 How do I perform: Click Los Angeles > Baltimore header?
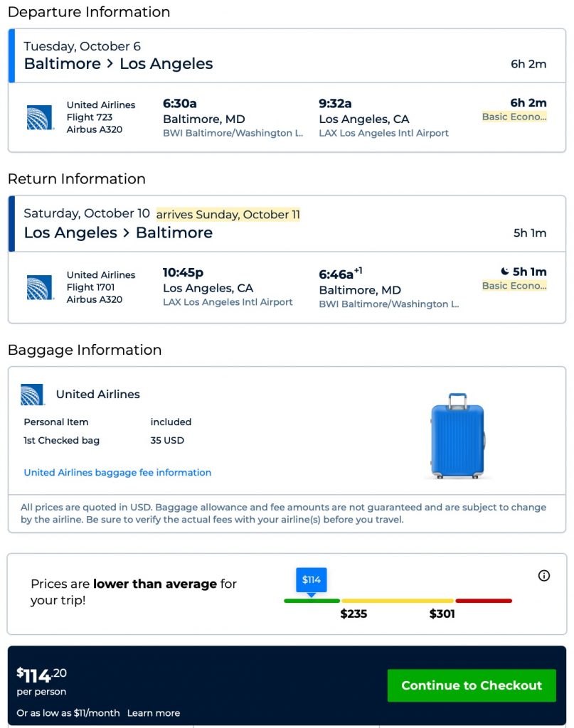[118, 233]
